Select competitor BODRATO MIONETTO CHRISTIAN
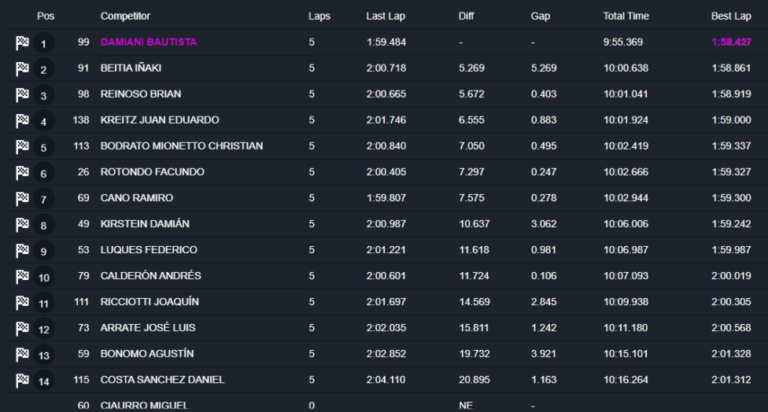Screen dimensions: 768x412 click(182, 146)
